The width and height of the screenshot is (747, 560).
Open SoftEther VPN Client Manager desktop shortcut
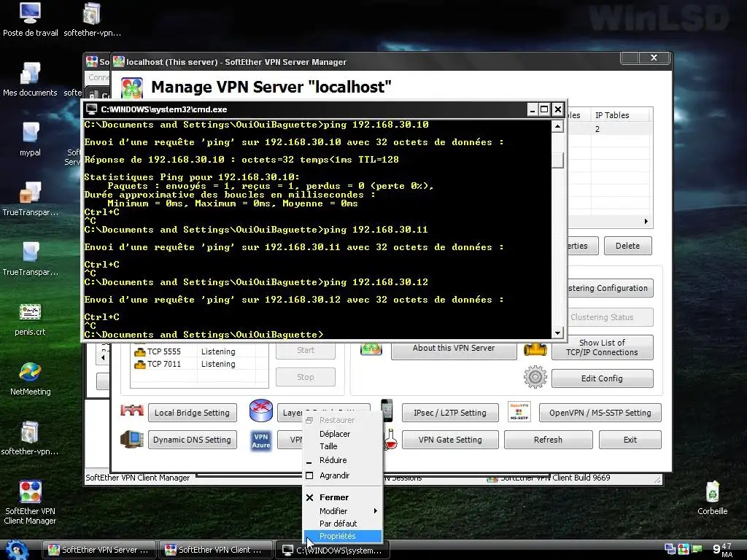[30, 502]
